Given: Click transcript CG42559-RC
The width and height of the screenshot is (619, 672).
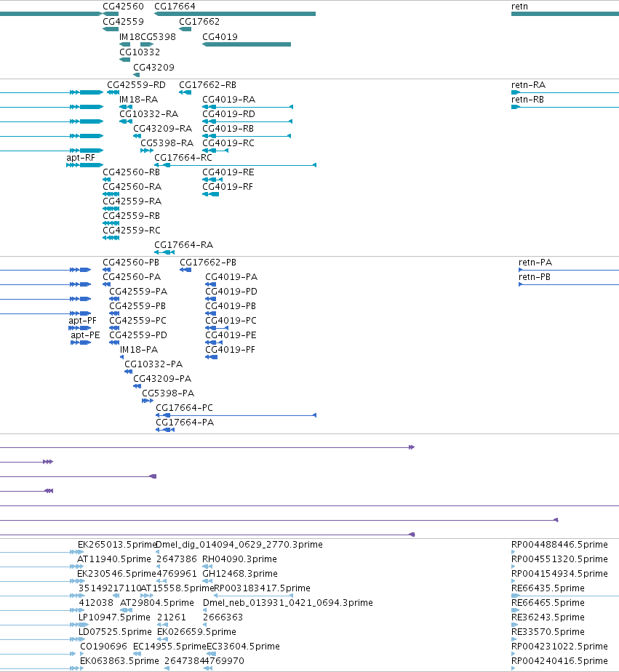Looking at the screenshot, I should click(132, 231).
